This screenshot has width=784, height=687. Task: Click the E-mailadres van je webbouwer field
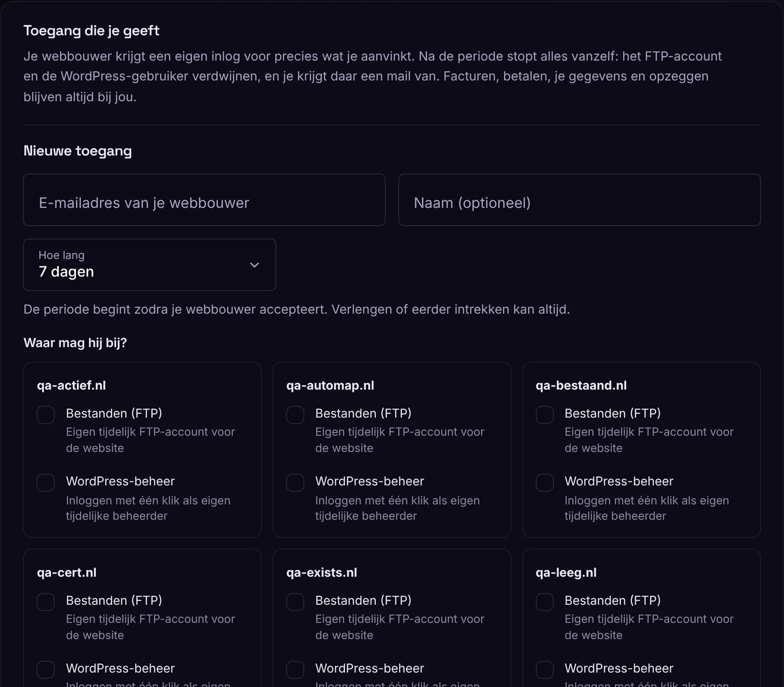tap(204, 200)
